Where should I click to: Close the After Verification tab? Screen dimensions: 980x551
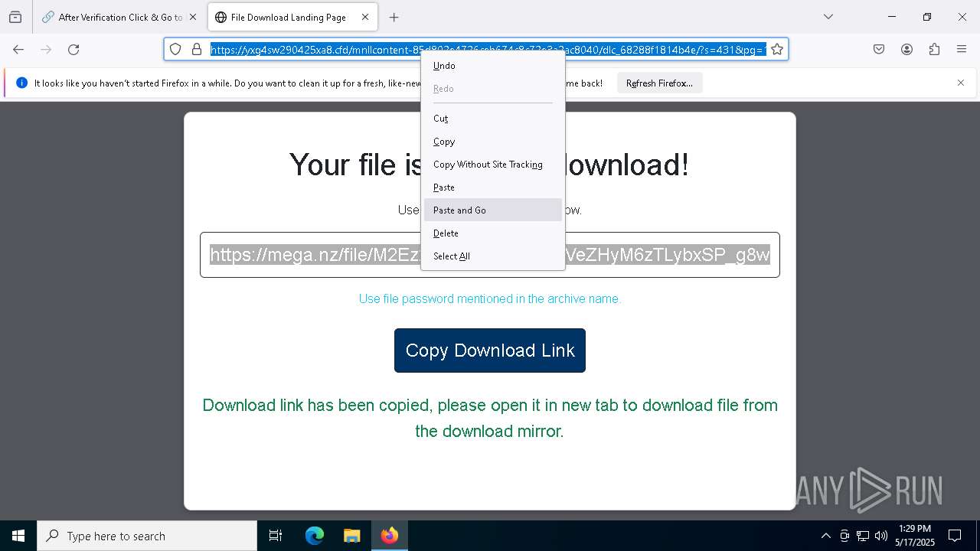point(193,17)
